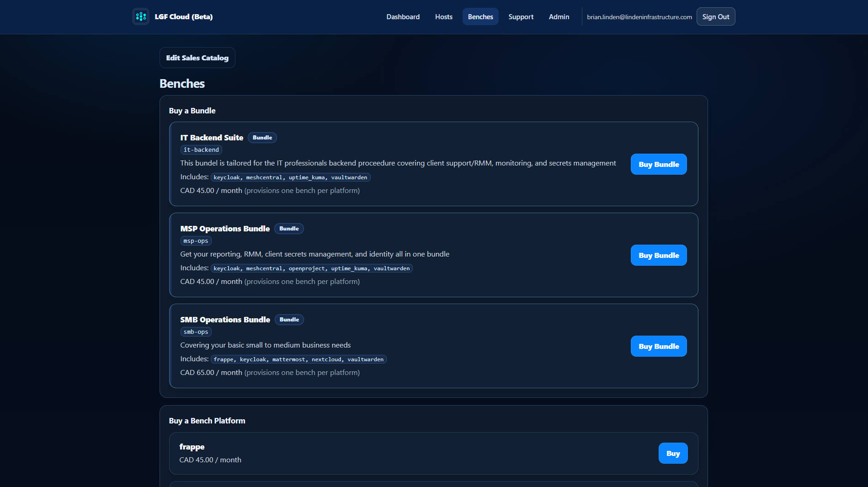Click the Bundle badge next to IT Backend Suite
The image size is (868, 487).
[262, 138]
